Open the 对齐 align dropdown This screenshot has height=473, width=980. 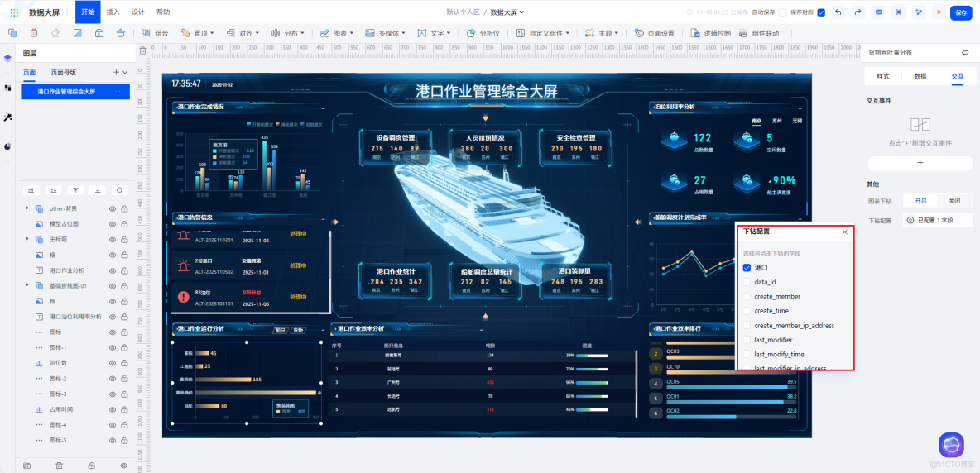pos(242,33)
